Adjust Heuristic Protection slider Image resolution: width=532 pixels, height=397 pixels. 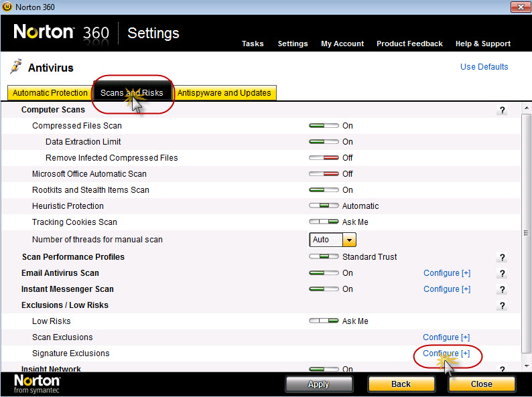pos(324,206)
